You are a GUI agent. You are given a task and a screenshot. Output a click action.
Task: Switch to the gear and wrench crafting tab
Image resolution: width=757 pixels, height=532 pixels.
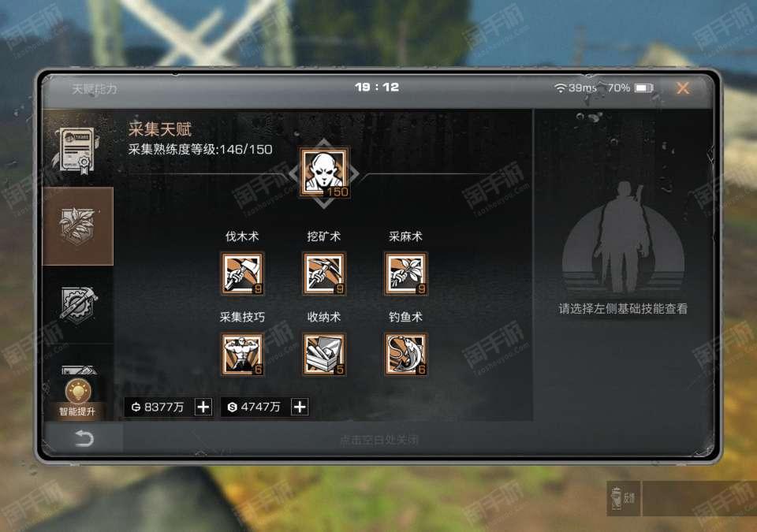(x=78, y=304)
